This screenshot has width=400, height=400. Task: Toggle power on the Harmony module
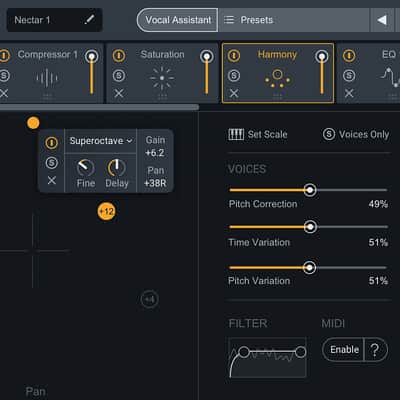coord(234,55)
